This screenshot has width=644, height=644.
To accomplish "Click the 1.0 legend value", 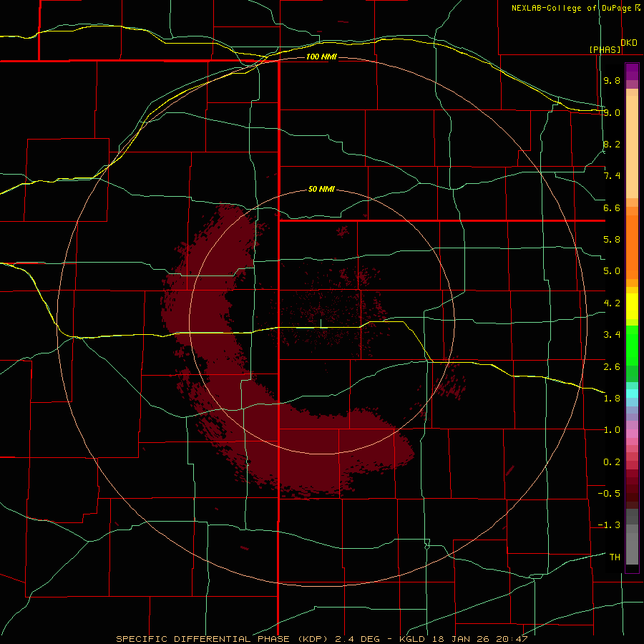I will pyautogui.click(x=612, y=430).
